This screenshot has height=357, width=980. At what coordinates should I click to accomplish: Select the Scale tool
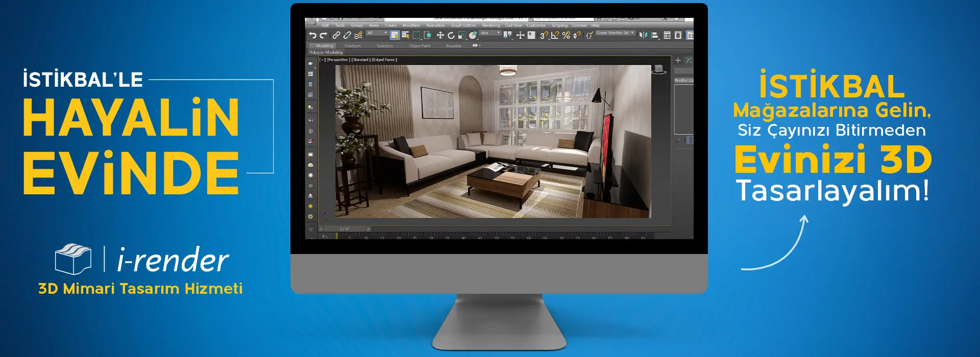click(461, 35)
